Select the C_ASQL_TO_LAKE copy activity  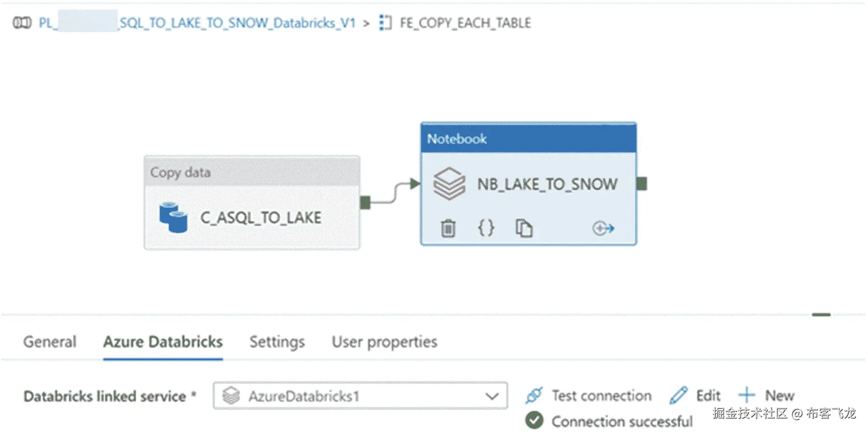[x=261, y=218]
